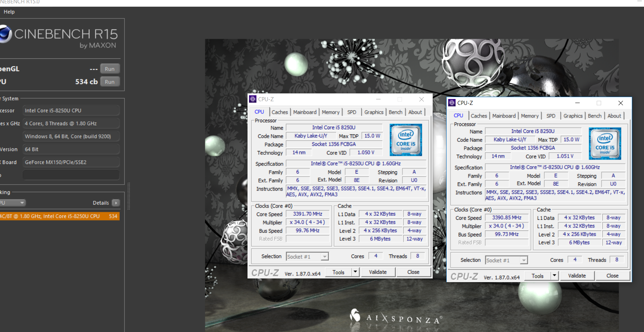
Task: Switch to Graphics tab in left CPU-Z
Action: click(x=374, y=112)
